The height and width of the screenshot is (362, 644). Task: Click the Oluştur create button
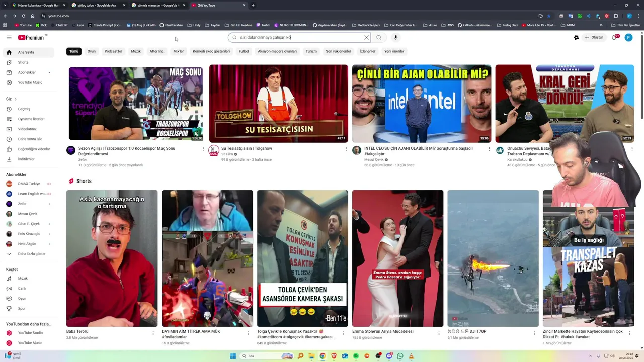click(x=594, y=37)
